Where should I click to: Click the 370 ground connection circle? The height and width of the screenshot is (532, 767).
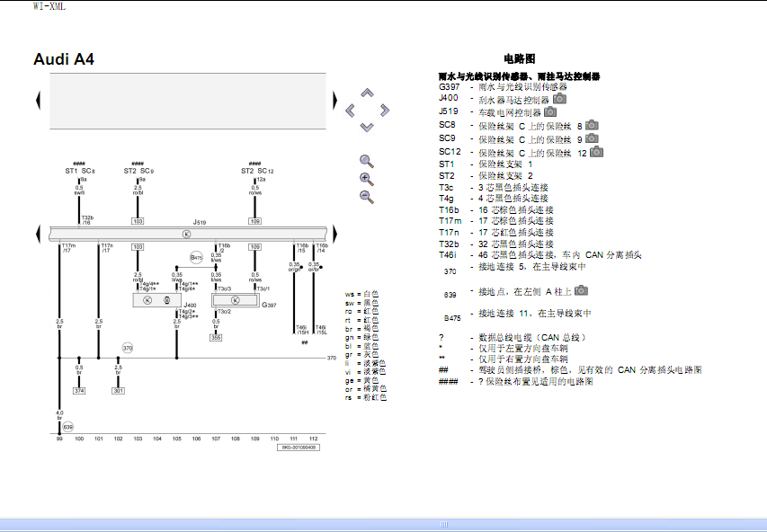(x=128, y=348)
